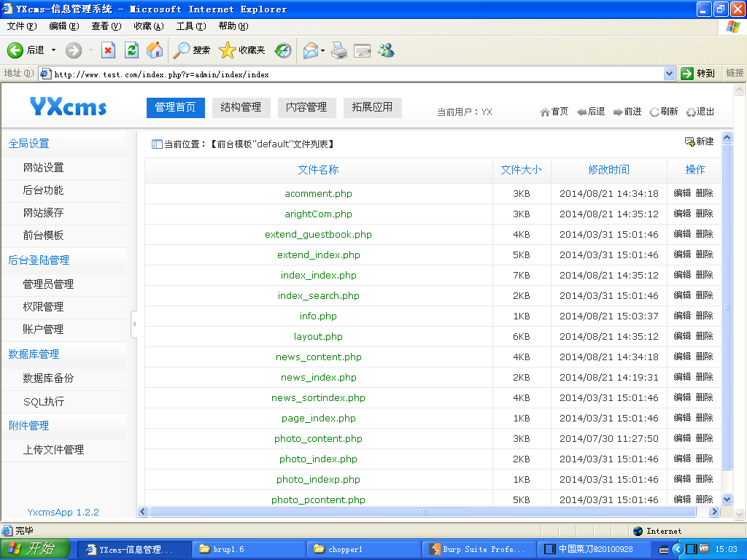Click the horizontal scrollbar right arrow
Viewport: 747px width, 560px height.
click(x=713, y=512)
